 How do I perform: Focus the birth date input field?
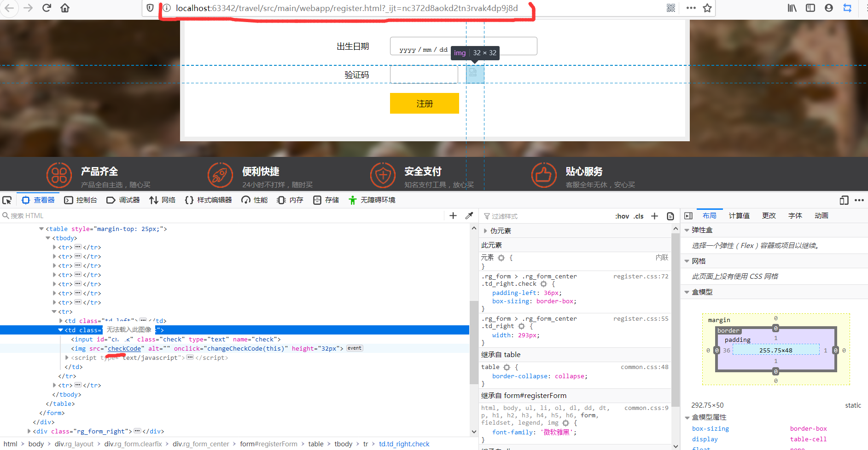463,46
